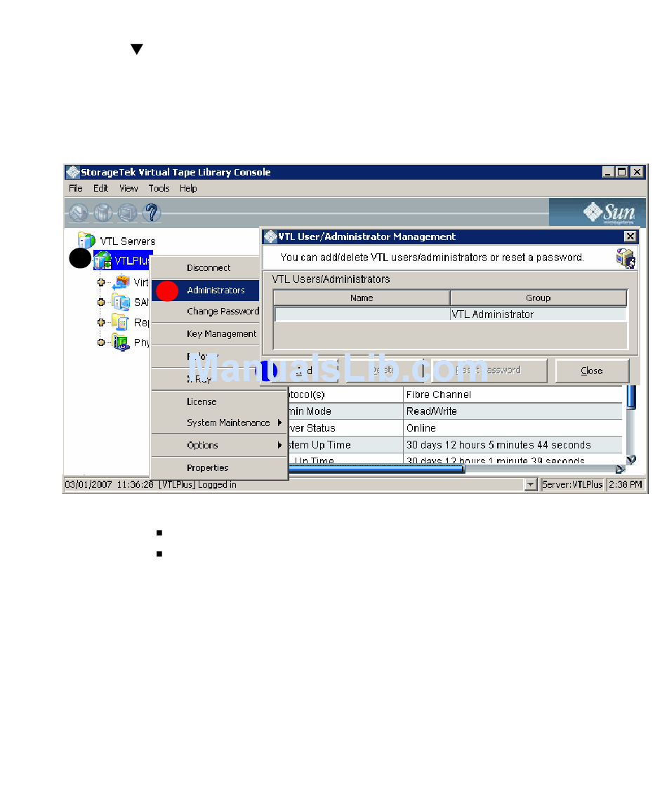Open the status bar message dropdown arrow
This screenshot has width=667, height=812.
click(x=530, y=485)
